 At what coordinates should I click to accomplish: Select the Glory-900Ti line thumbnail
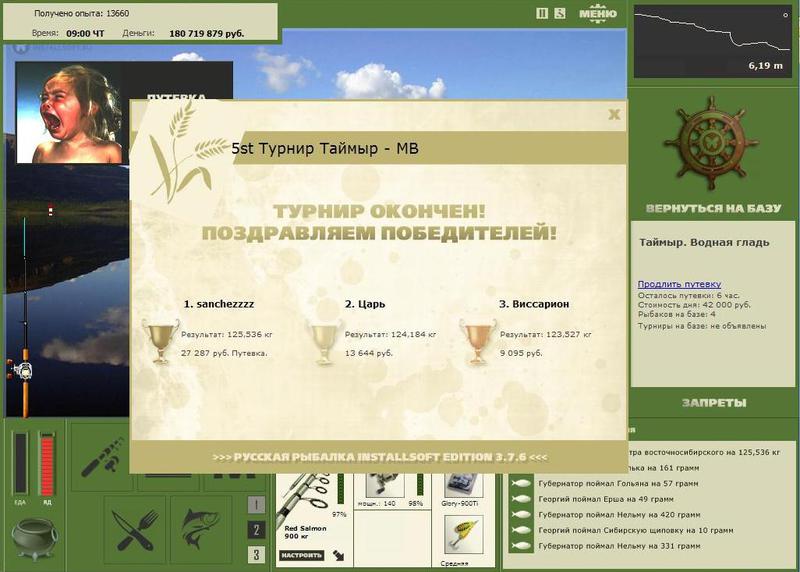[x=463, y=485]
